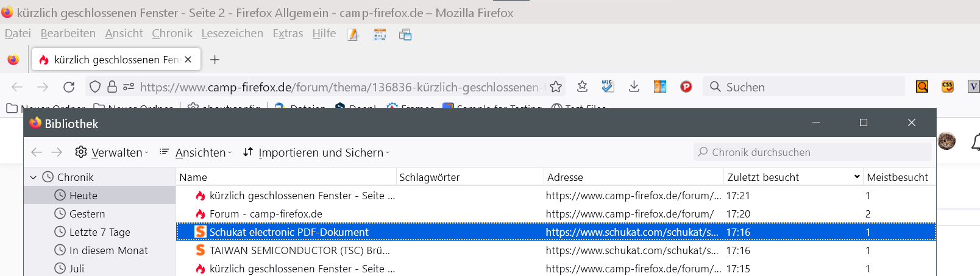Close the kürzlich geschlossenen Fenster tab
980x276 pixels.
coord(188,60)
